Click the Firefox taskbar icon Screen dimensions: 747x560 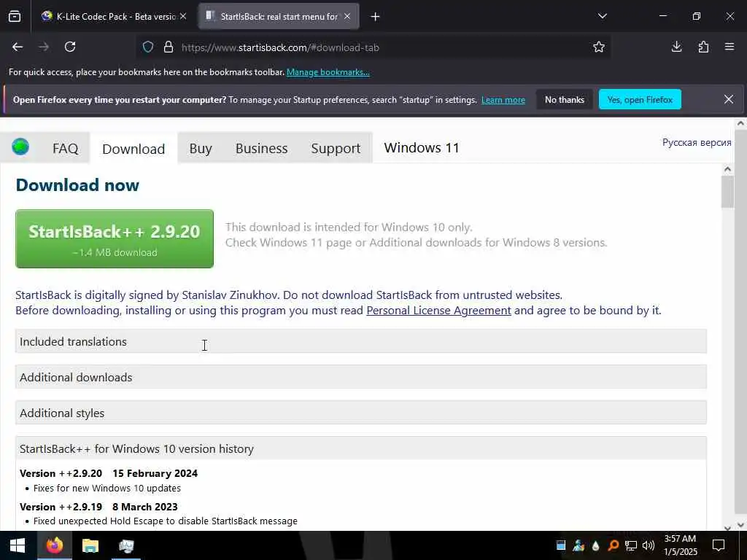[x=54, y=545]
